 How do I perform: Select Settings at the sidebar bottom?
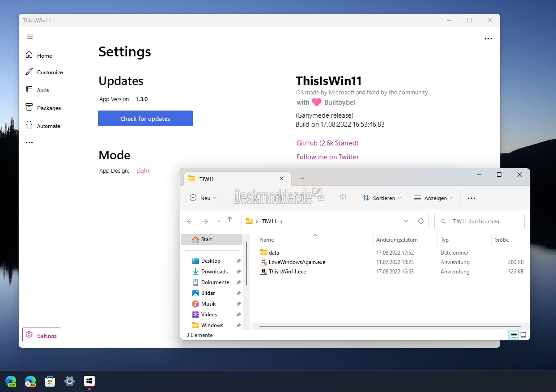[42, 336]
